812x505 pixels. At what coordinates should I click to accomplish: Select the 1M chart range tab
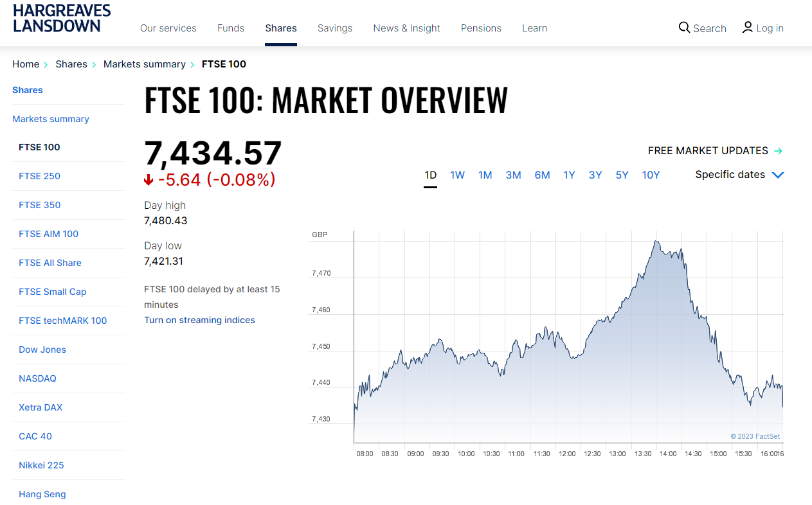485,175
